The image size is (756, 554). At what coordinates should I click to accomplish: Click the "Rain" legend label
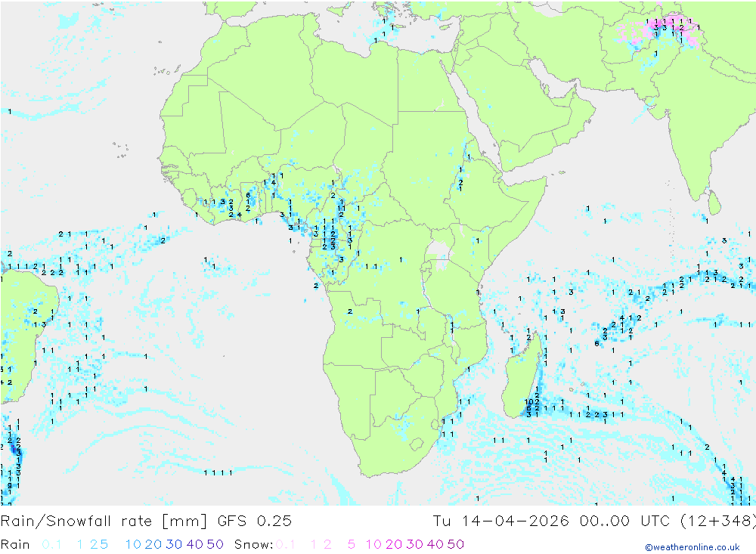15,544
